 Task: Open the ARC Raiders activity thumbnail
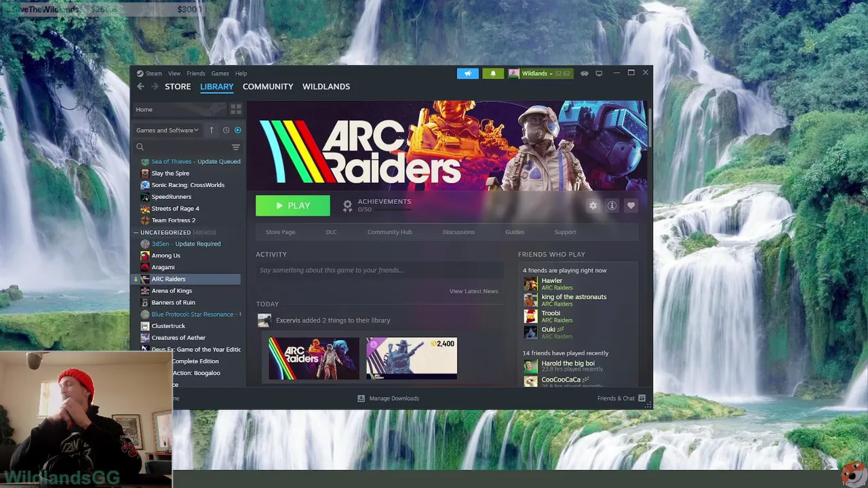pos(313,359)
